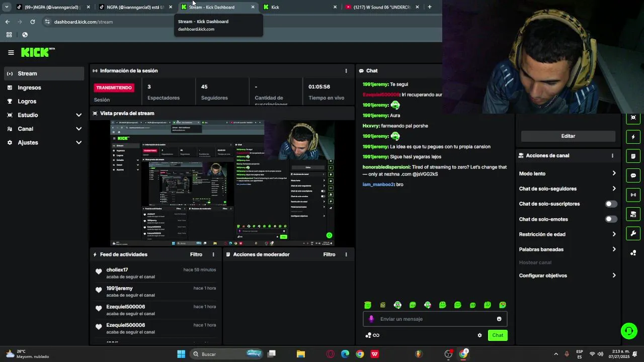This screenshot has width=644, height=362.
Task: Expand Restricción de edad options
Action: pyautogui.click(x=614, y=234)
